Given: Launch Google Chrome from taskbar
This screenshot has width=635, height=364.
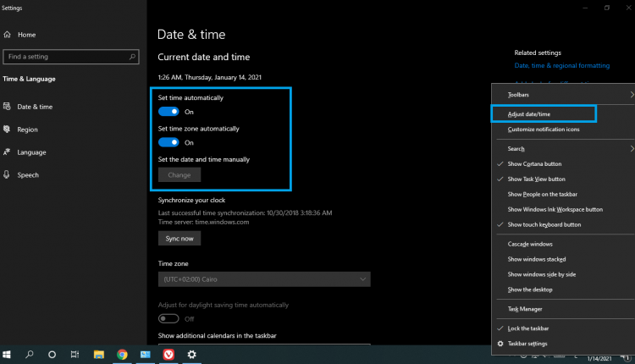Looking at the screenshot, I should [x=122, y=355].
